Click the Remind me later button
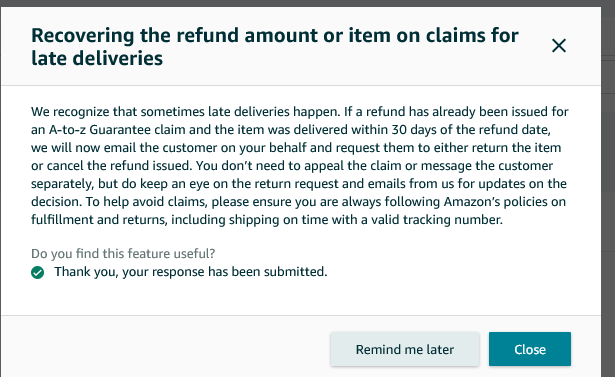615x377 pixels. click(x=405, y=349)
